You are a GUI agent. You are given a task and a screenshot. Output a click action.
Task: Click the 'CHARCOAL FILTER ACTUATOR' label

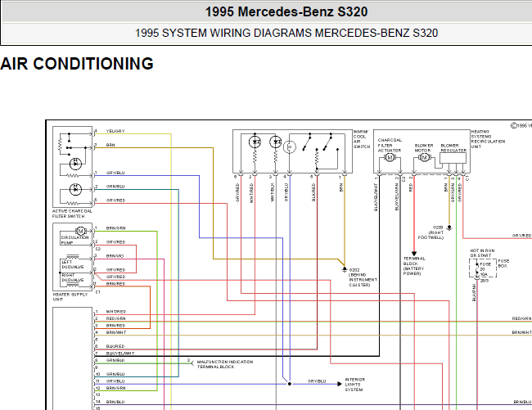point(390,145)
